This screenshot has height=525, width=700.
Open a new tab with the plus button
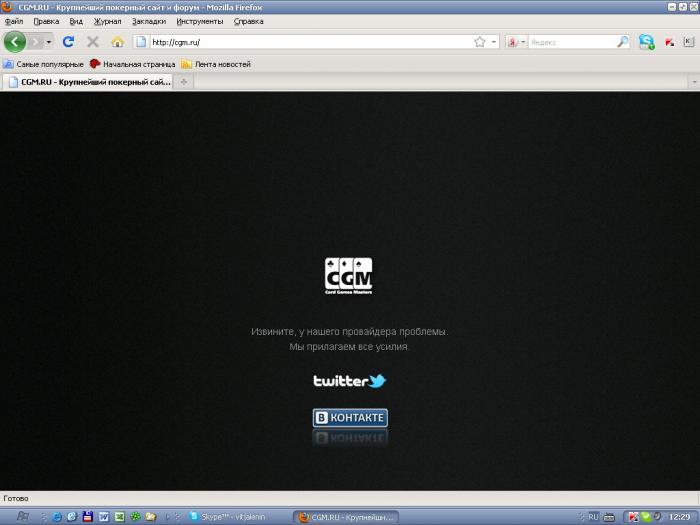pyautogui.click(x=184, y=82)
